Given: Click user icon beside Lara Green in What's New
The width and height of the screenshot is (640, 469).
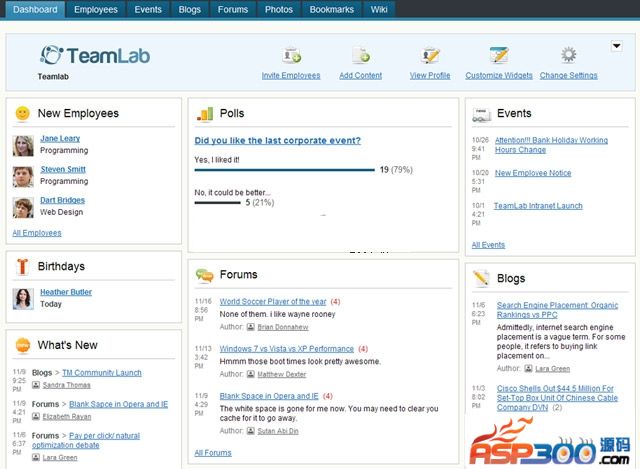Looking at the screenshot, I should (x=36, y=457).
